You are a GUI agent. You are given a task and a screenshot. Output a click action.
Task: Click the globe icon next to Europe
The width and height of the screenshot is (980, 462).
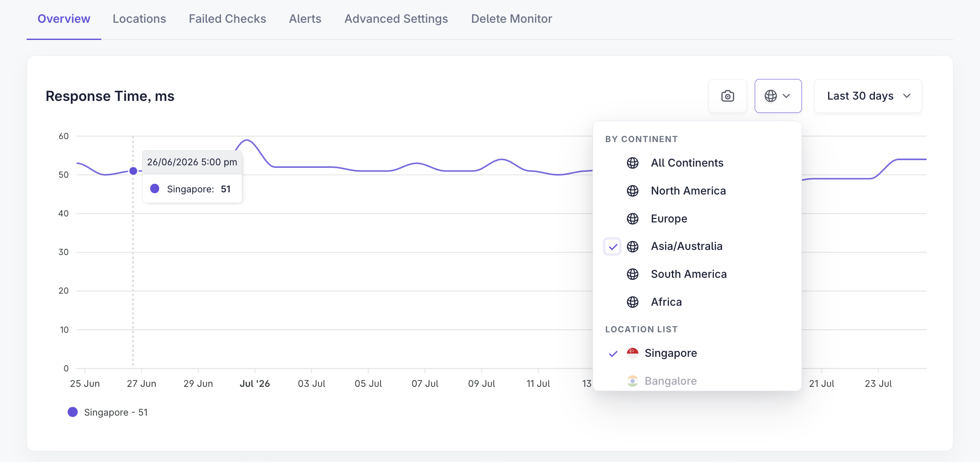pos(632,219)
